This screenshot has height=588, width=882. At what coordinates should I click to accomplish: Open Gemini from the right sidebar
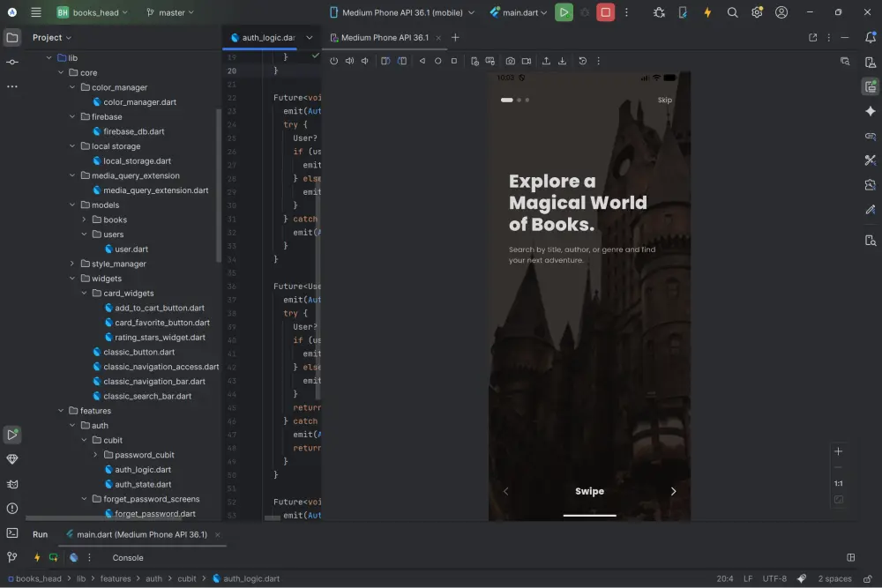tap(871, 111)
